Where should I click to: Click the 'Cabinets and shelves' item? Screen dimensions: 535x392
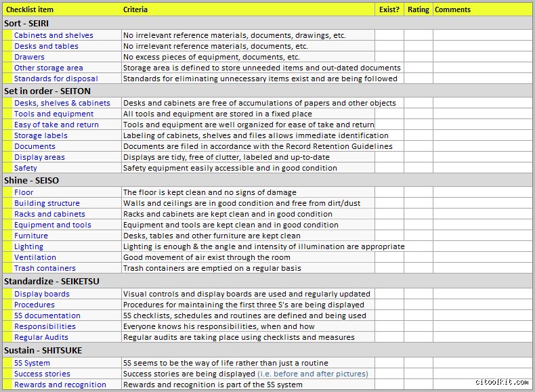53,35
